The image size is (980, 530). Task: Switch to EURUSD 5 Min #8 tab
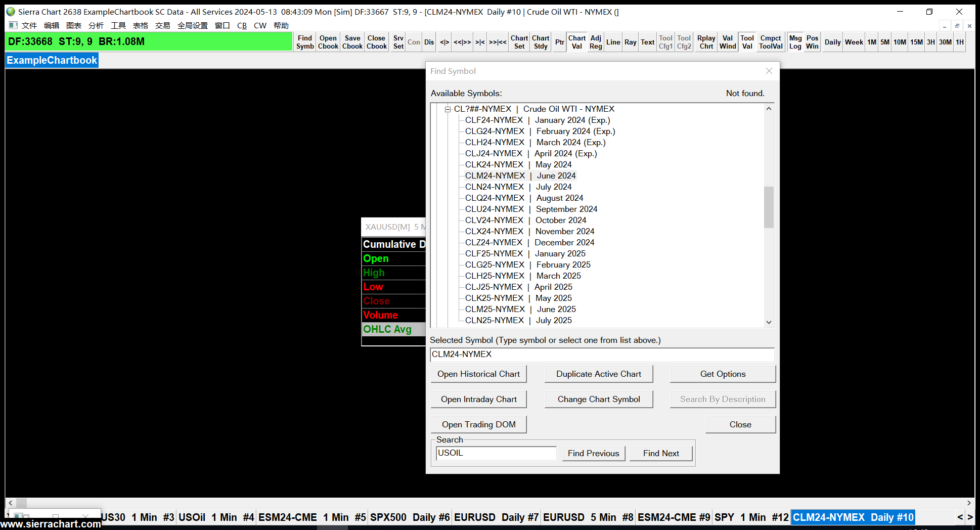589,517
